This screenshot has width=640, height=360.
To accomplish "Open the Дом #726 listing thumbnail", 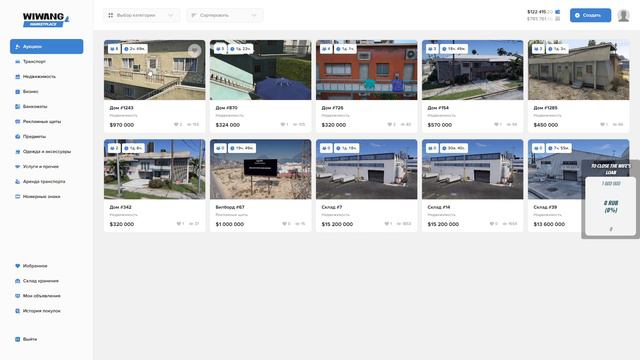I will (x=367, y=70).
